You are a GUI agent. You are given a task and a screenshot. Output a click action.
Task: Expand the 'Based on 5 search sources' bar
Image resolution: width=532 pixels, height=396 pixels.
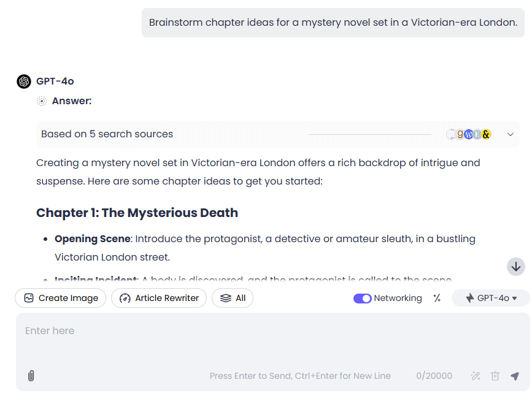pos(278,134)
